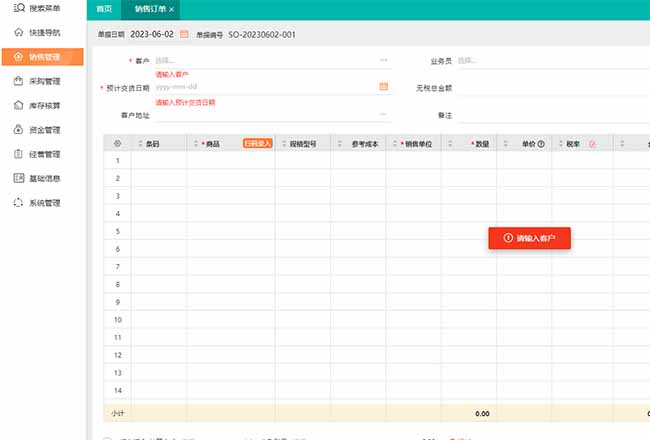650x440 pixels.
Task: Open calendar icon next to 单据日期
Action: pyautogui.click(x=184, y=34)
